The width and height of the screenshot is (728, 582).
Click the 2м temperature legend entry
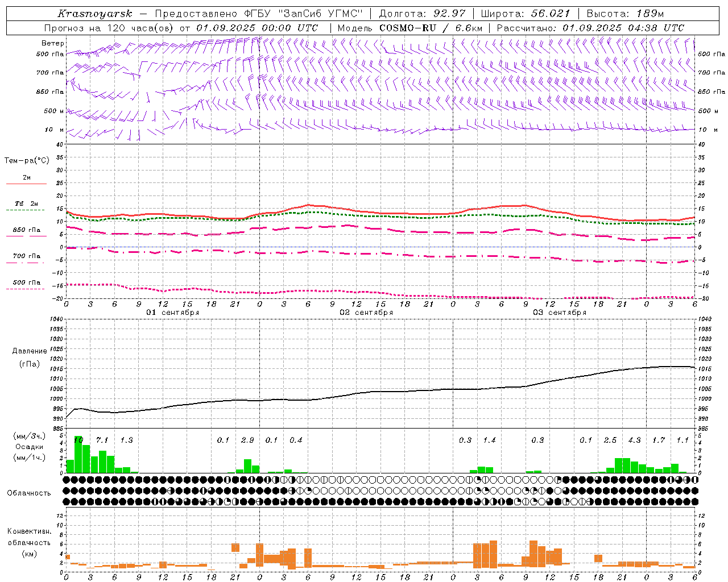[27, 178]
